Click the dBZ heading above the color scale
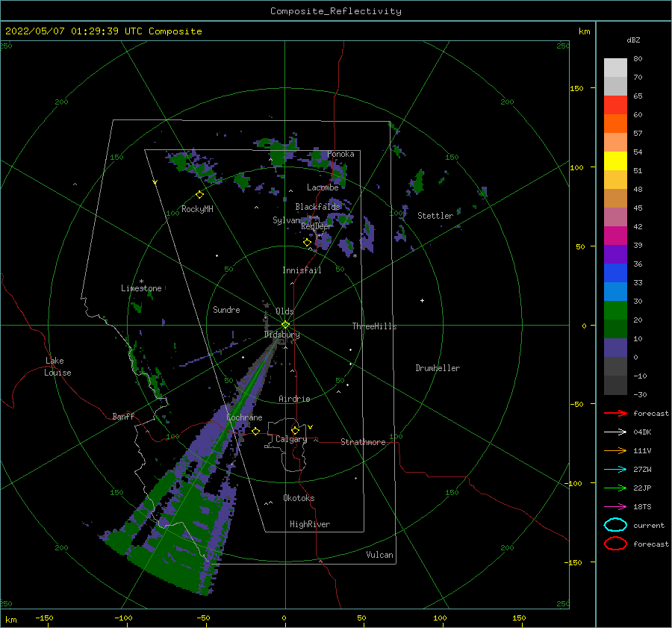Image resolution: width=672 pixels, height=628 pixels. coord(633,40)
